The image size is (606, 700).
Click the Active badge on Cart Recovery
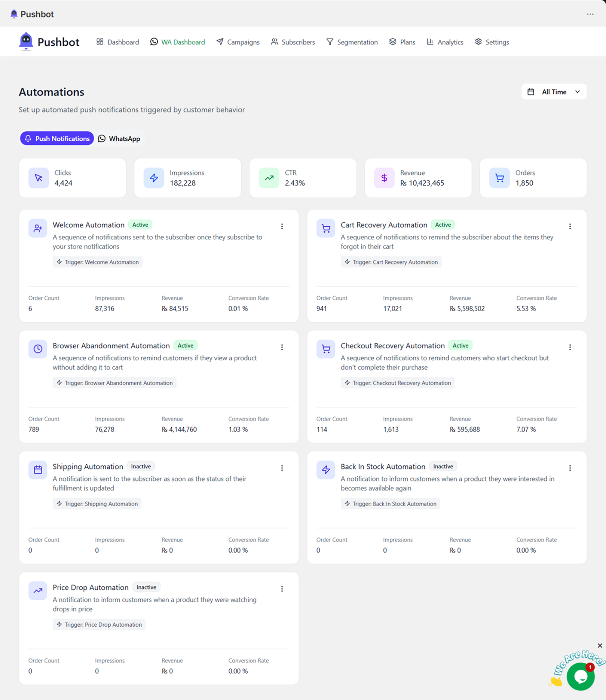coord(443,225)
